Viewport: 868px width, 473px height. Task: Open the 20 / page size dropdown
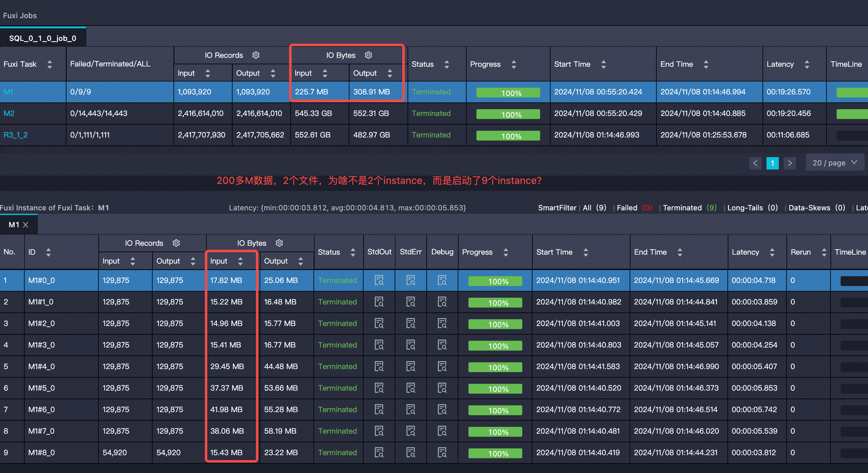pyautogui.click(x=835, y=163)
